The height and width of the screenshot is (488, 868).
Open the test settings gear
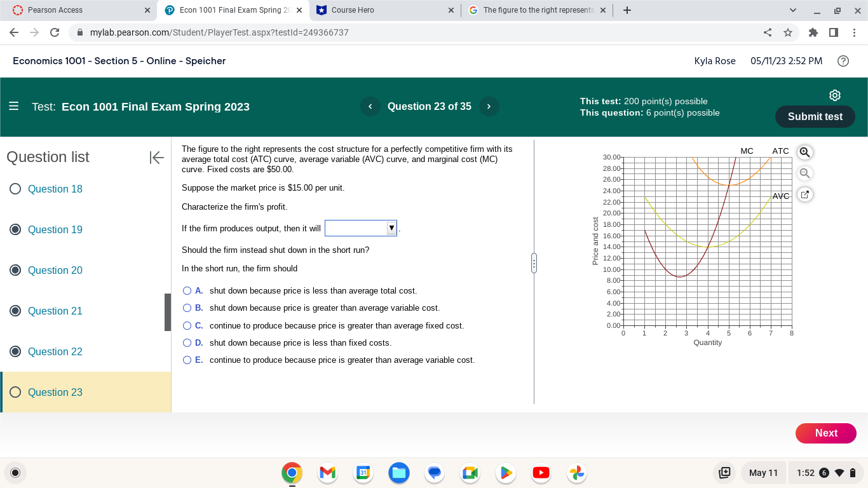pos(834,95)
